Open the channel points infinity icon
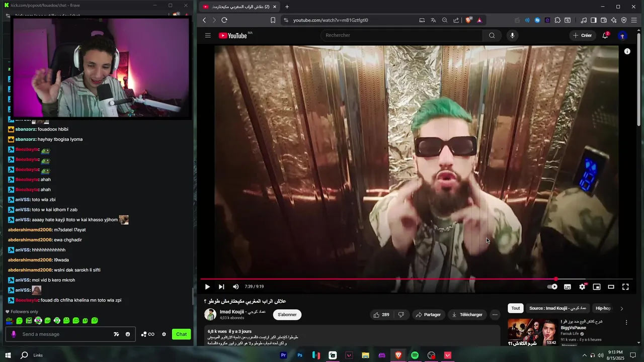 point(147,334)
